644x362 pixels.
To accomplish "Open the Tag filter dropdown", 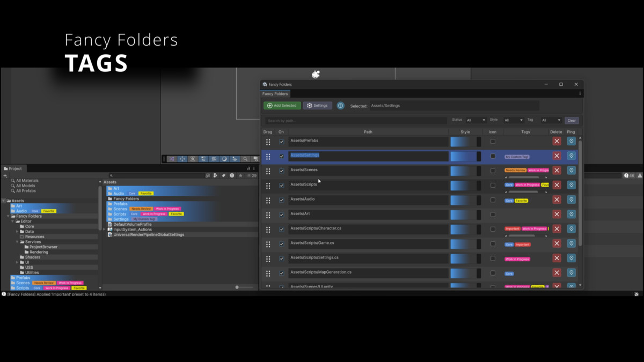I will pyautogui.click(x=551, y=120).
